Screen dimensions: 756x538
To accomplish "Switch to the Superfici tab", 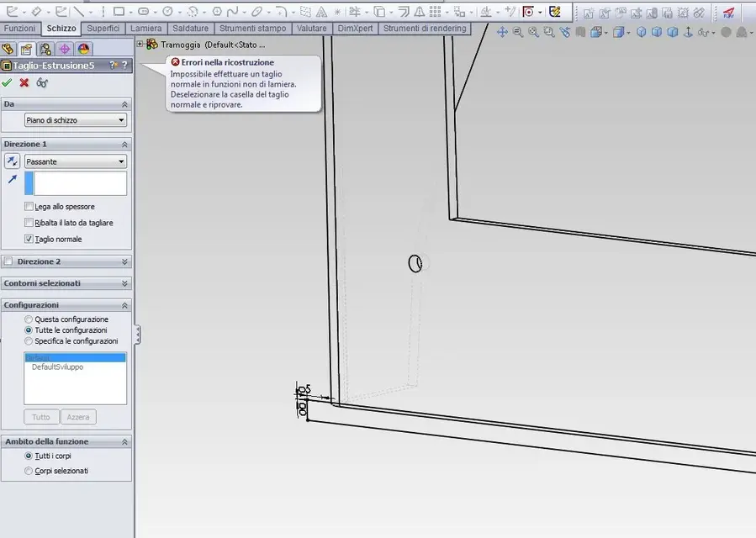I will [x=103, y=29].
